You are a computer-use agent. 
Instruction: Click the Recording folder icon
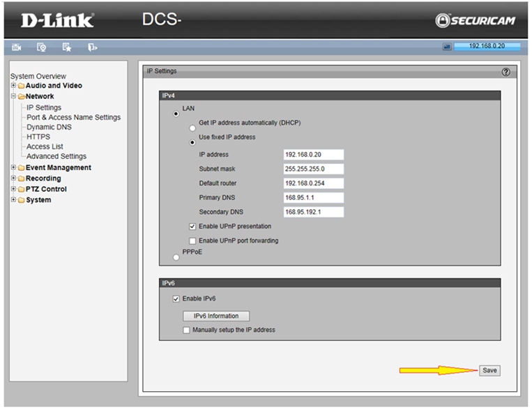tap(21, 179)
